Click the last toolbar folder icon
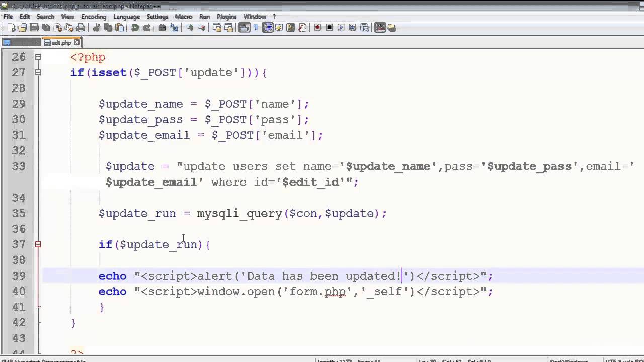This screenshot has width=644, height=362. tap(391, 28)
